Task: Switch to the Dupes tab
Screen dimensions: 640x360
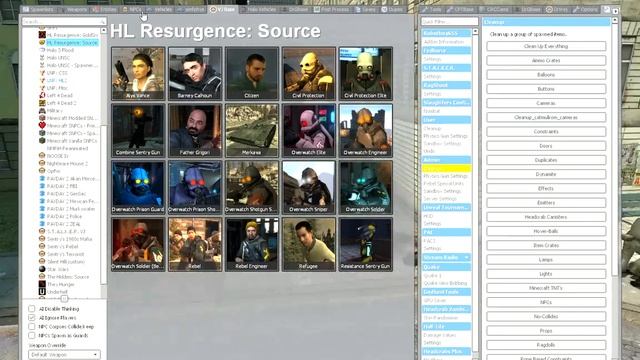Action: coord(392,9)
